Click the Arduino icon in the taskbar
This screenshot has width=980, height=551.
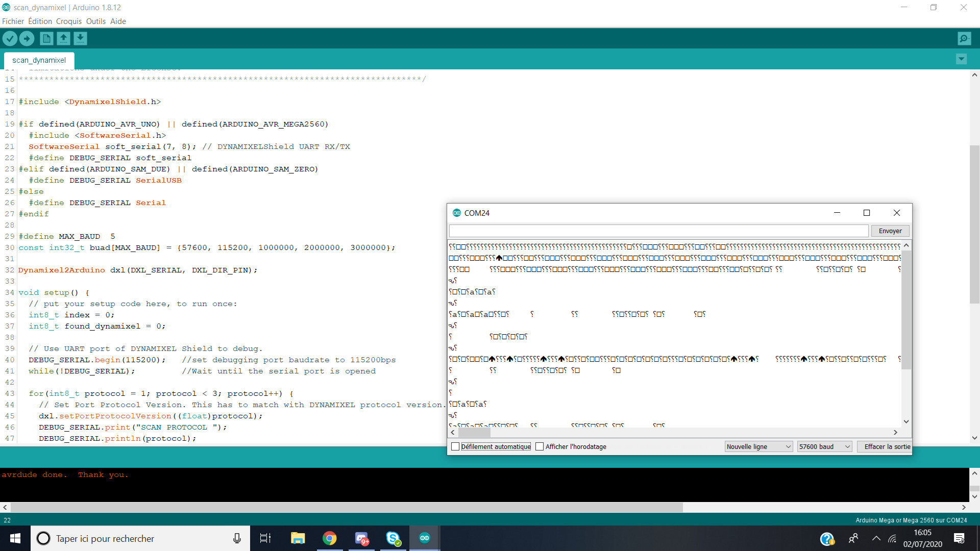point(425,538)
